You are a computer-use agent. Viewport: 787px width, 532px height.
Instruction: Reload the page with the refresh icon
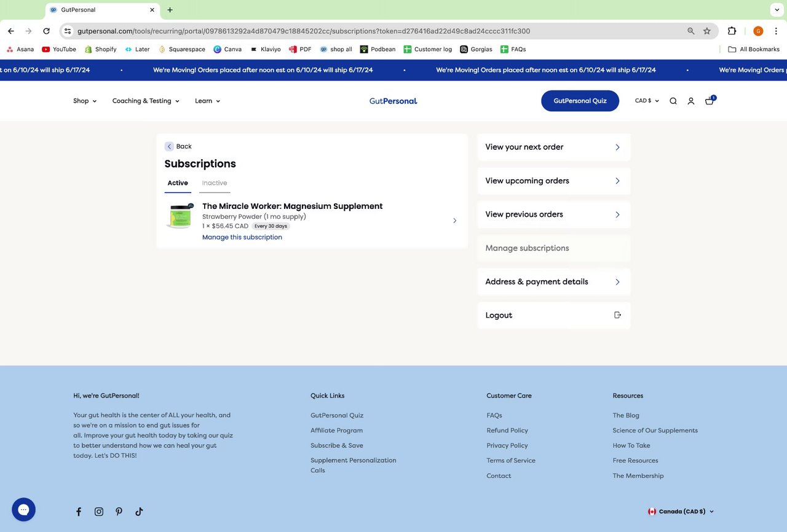coord(46,31)
